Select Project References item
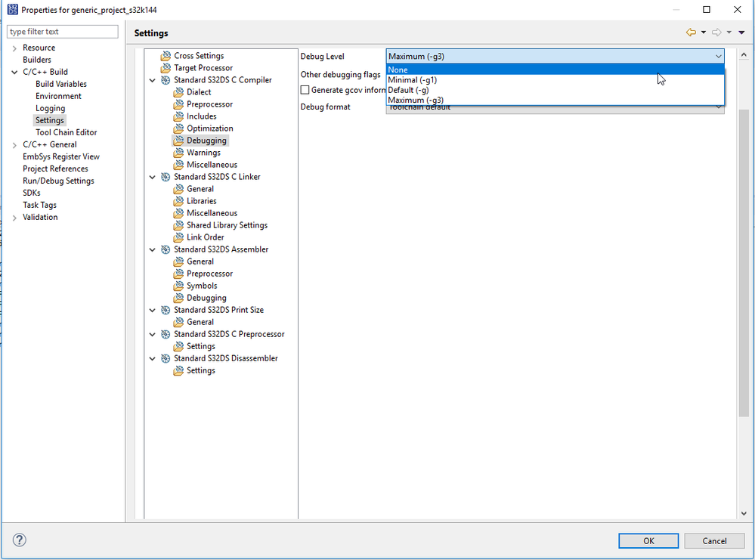The image size is (755, 560). pos(55,169)
